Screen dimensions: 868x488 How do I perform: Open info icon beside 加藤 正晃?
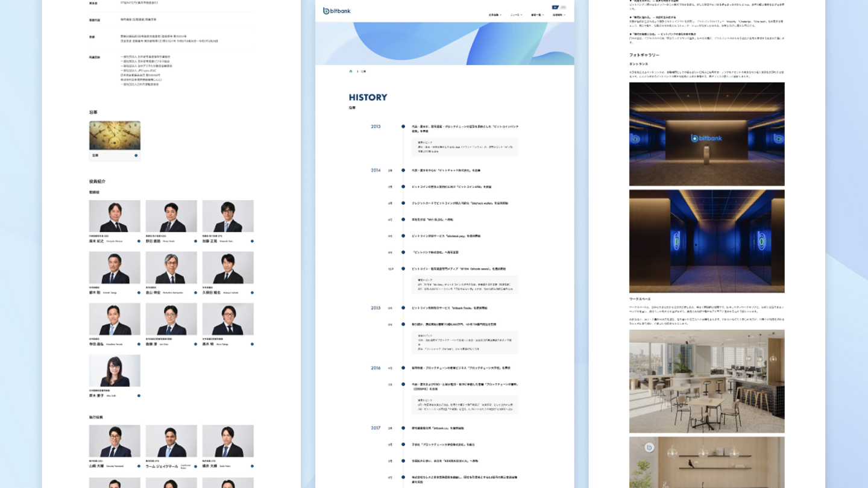(x=252, y=241)
